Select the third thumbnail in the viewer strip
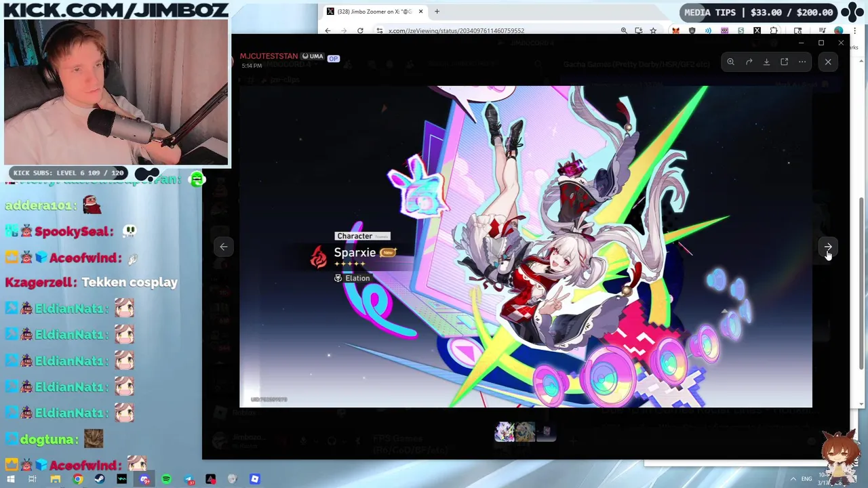This screenshot has height=488, width=868. click(x=546, y=432)
